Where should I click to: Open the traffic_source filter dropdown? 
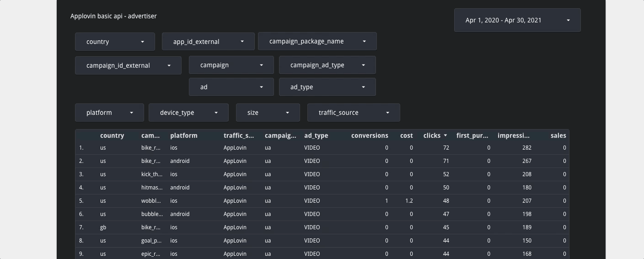tap(354, 113)
